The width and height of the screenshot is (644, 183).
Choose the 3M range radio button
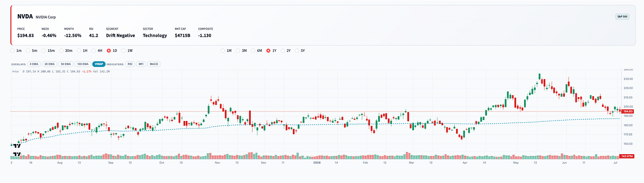click(238, 51)
